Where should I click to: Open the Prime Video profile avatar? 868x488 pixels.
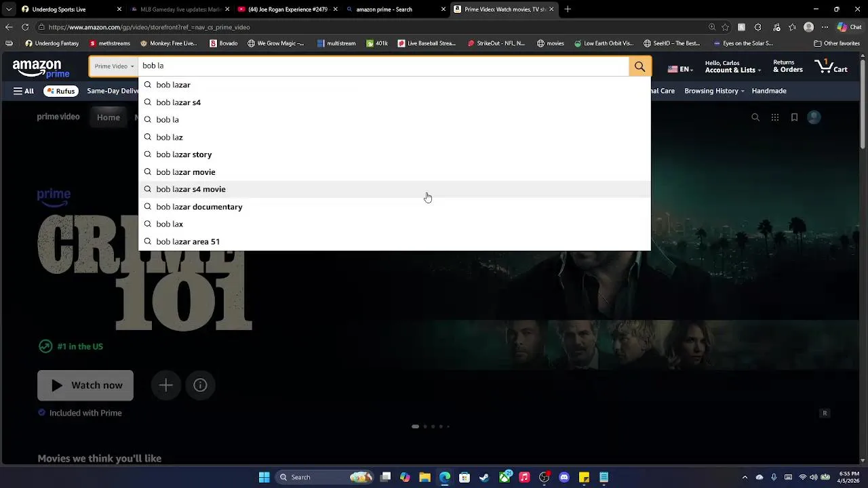pos(814,117)
